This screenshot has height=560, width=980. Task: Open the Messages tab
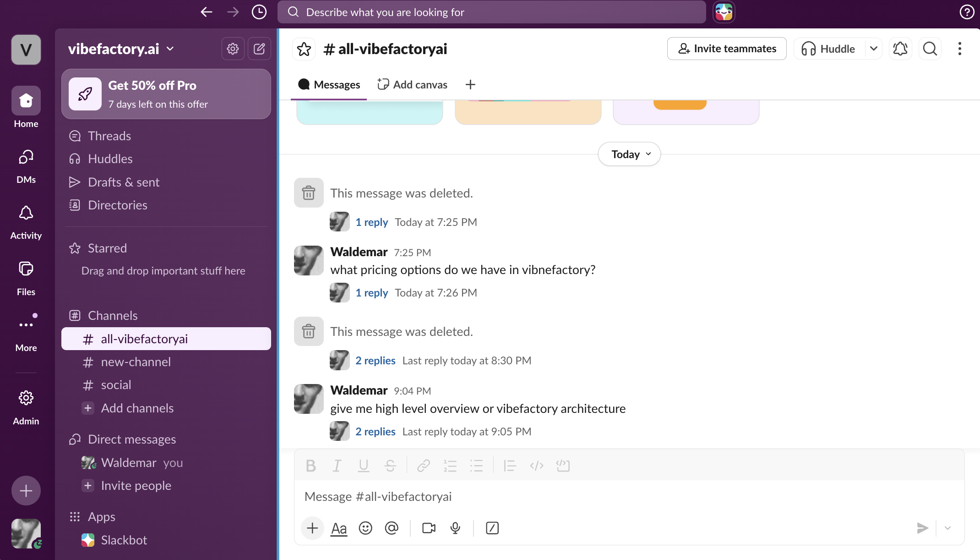point(329,84)
